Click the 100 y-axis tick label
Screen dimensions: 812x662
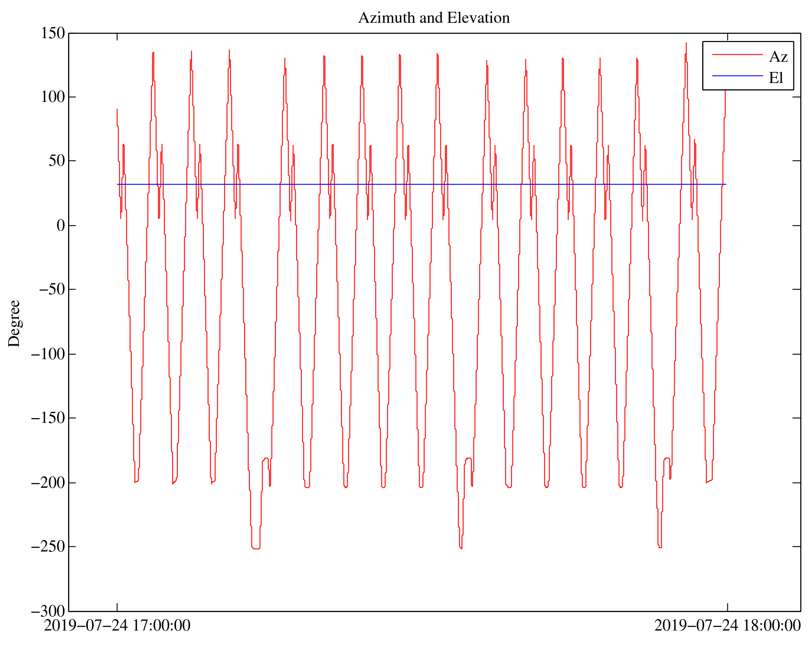coord(53,97)
